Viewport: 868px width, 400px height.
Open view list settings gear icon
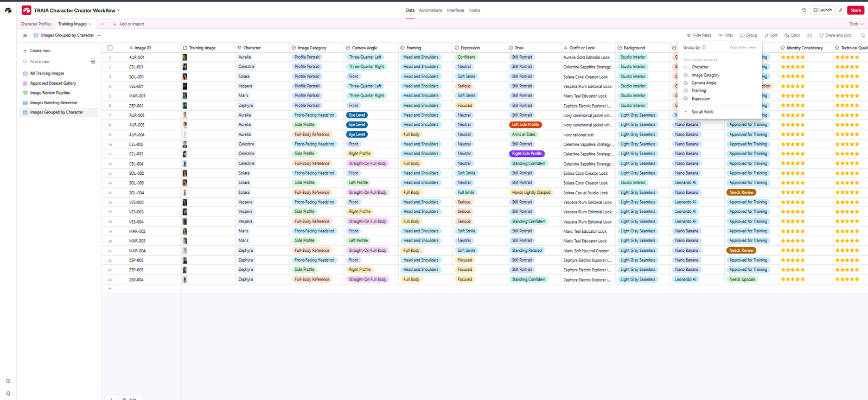point(93,62)
